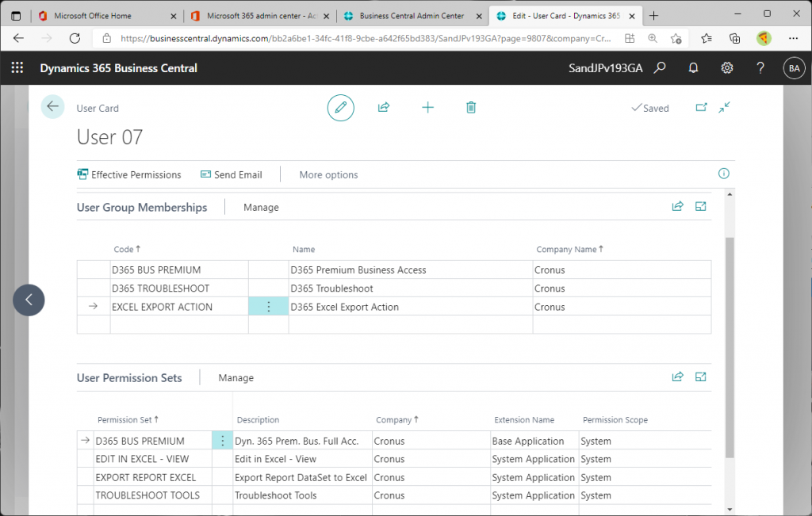Image resolution: width=812 pixels, height=516 pixels.
Task: Toggle edit mode with the pencil icon
Action: pos(341,108)
